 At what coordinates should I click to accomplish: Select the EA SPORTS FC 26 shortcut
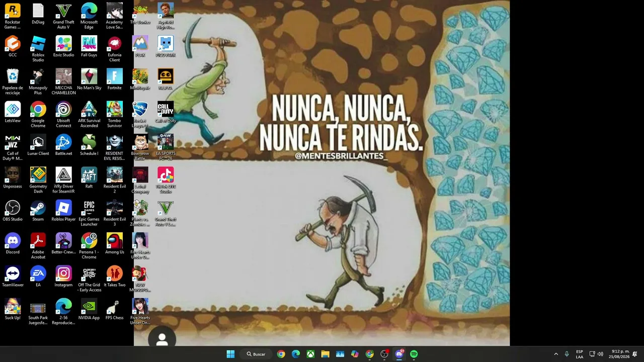click(166, 148)
